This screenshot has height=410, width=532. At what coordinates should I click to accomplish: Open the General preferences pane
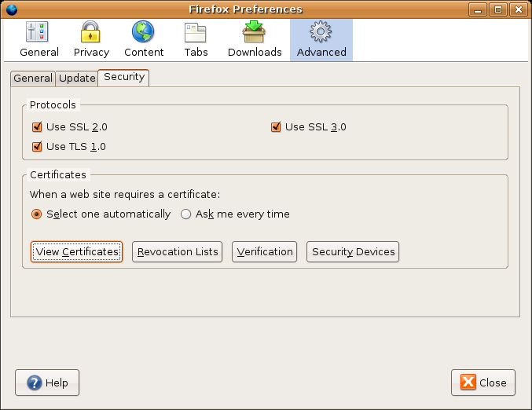click(39, 39)
